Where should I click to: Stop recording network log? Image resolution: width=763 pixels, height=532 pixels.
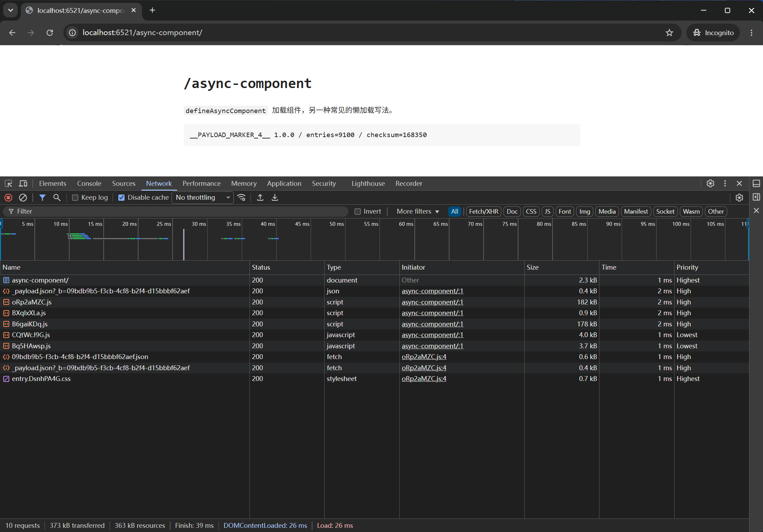8,198
